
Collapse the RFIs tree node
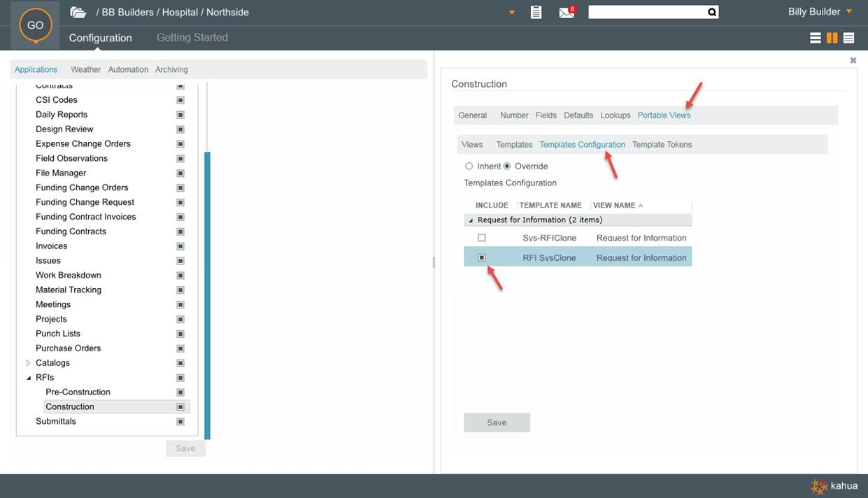coord(29,378)
